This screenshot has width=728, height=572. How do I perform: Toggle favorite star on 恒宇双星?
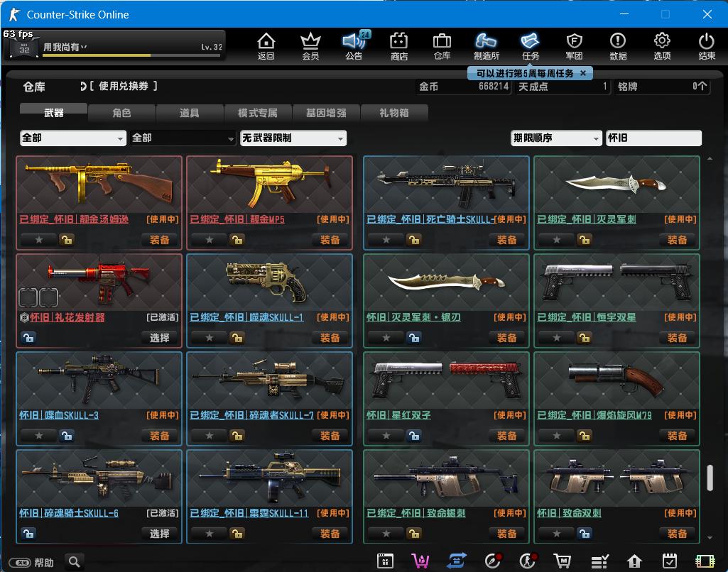click(557, 338)
